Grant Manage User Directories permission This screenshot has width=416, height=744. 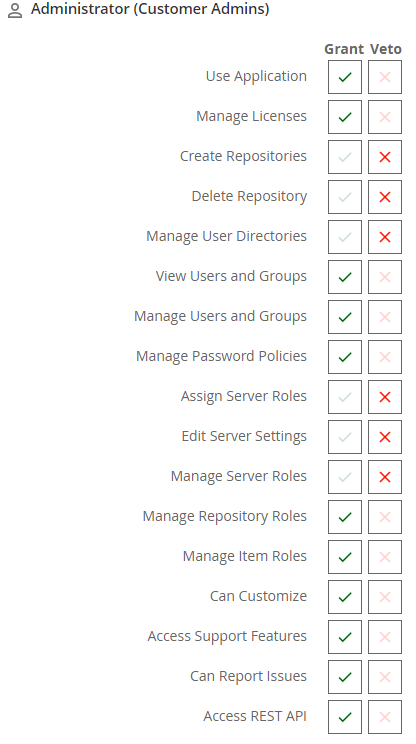[345, 237]
